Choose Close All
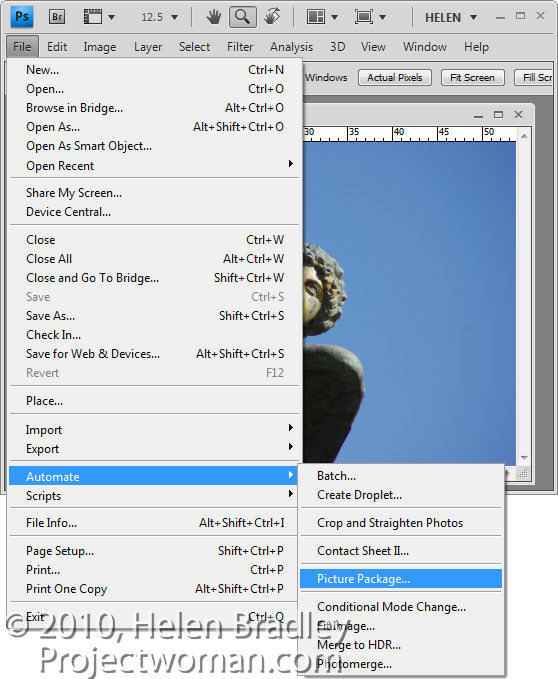Screen dimensions: 558x679 pyautogui.click(x=155, y=259)
